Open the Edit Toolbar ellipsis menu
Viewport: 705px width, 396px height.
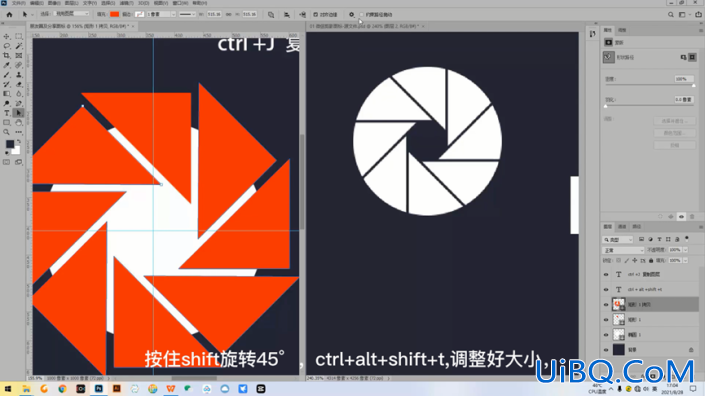18,132
